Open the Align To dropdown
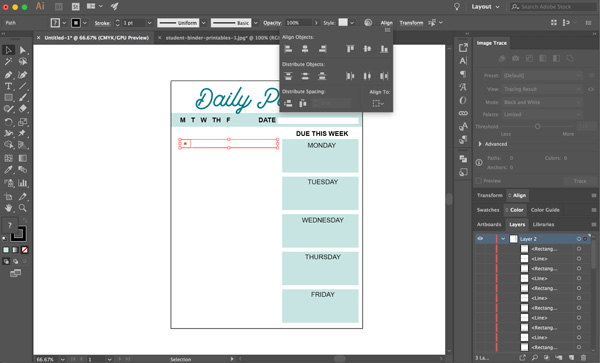 (x=378, y=103)
